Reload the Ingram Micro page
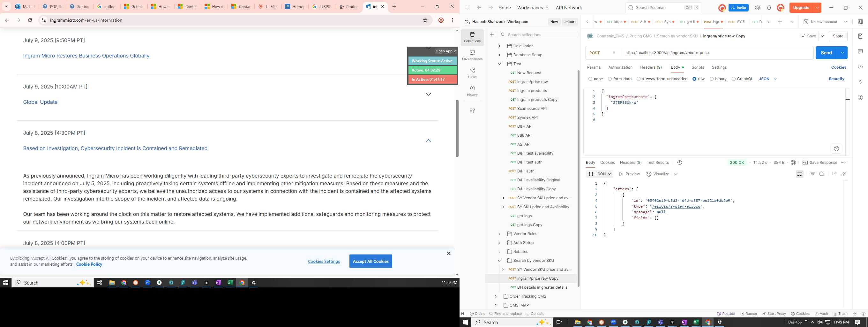 coord(30,20)
